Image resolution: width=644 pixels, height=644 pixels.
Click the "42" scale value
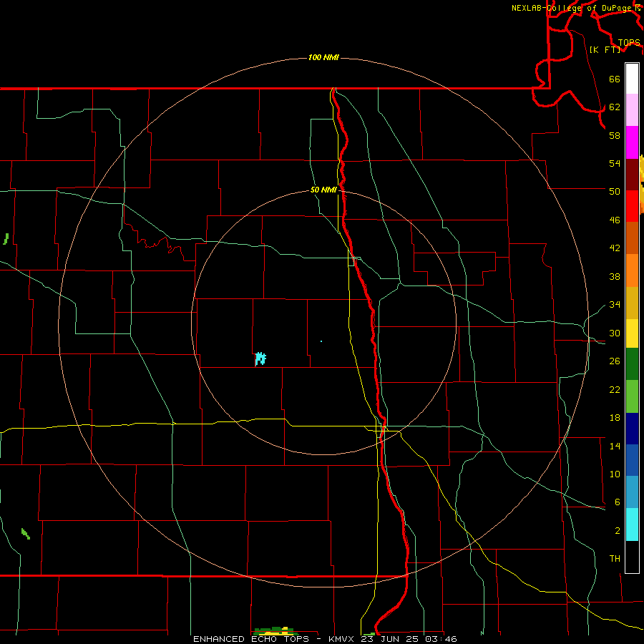tap(615, 248)
